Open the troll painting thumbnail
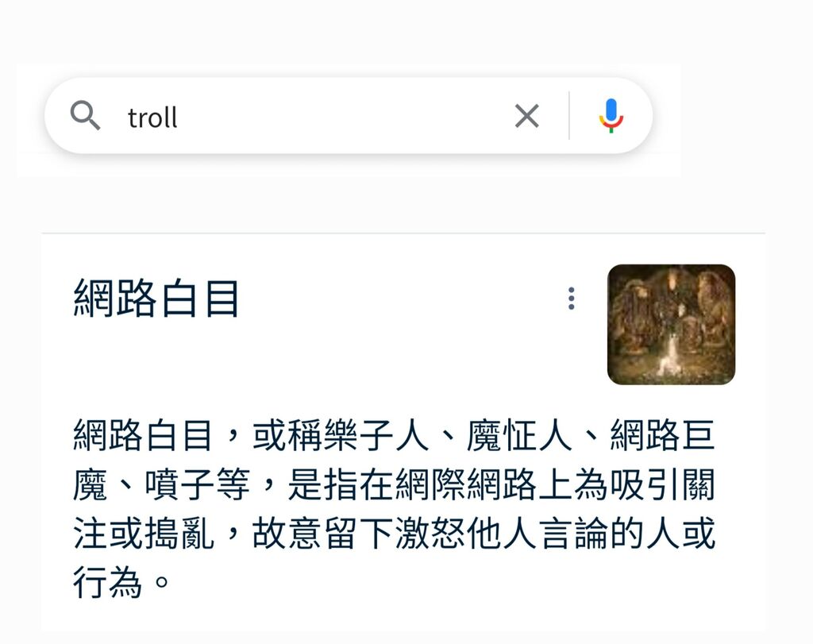This screenshot has height=644, width=813. (671, 325)
